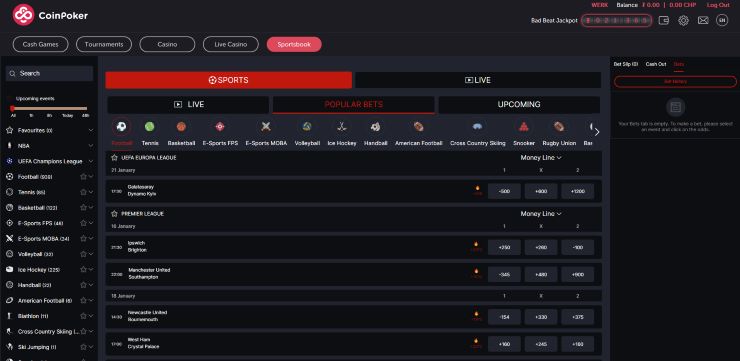
Task: Select the Cross Country Skiing icon
Action: 478,126
